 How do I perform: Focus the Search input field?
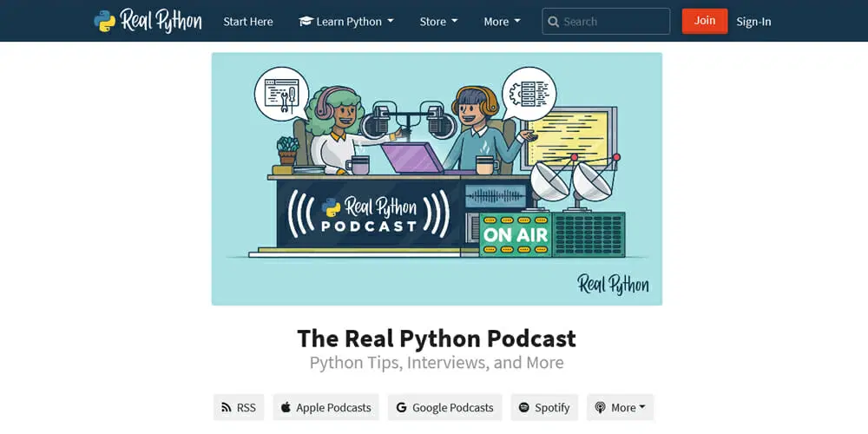(606, 22)
